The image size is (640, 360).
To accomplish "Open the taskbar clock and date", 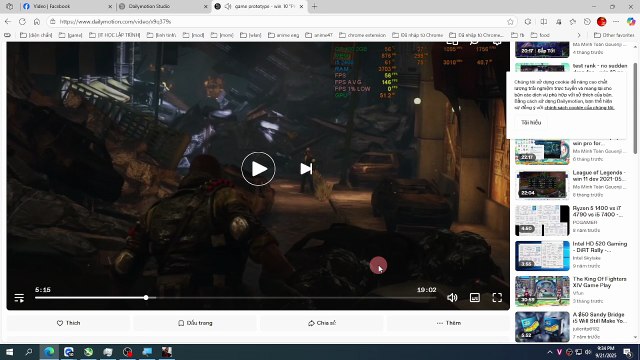I will [x=606, y=352].
